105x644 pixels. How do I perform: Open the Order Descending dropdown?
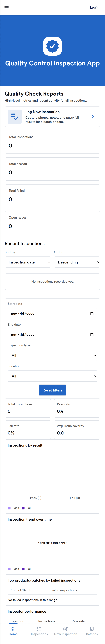coord(77,262)
